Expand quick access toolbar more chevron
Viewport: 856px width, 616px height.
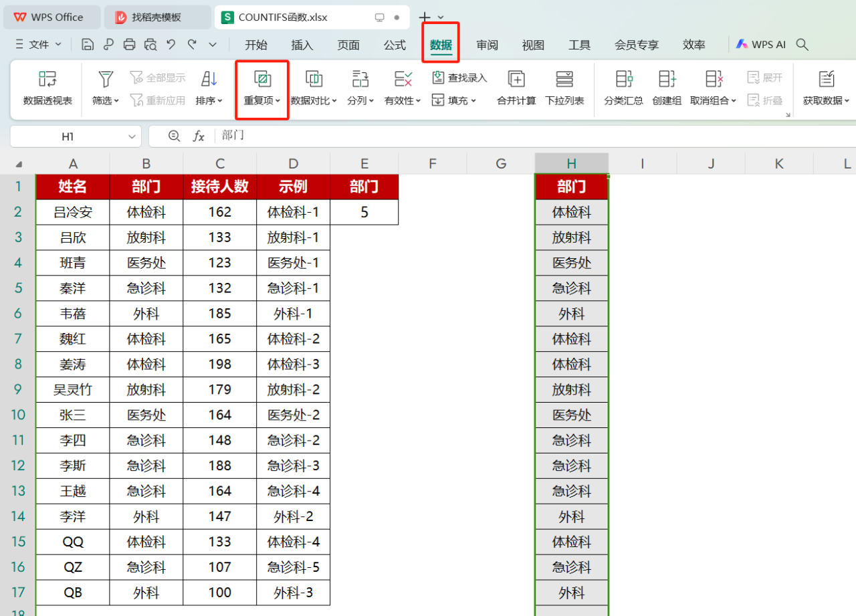pos(213,45)
